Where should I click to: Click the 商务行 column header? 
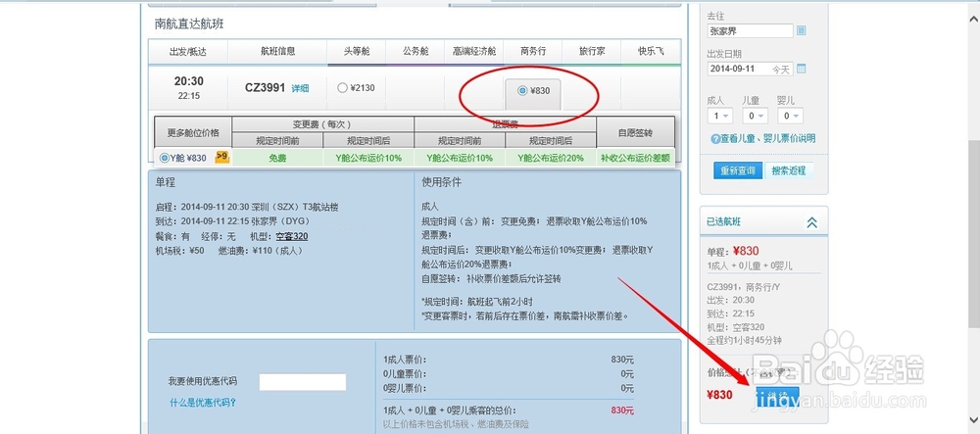tap(532, 52)
